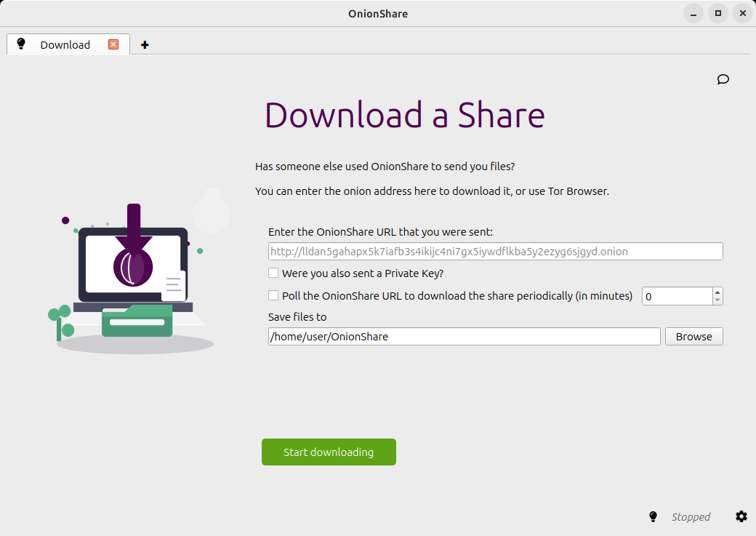Click the Stopped status label
756x536 pixels.
pyautogui.click(x=691, y=516)
